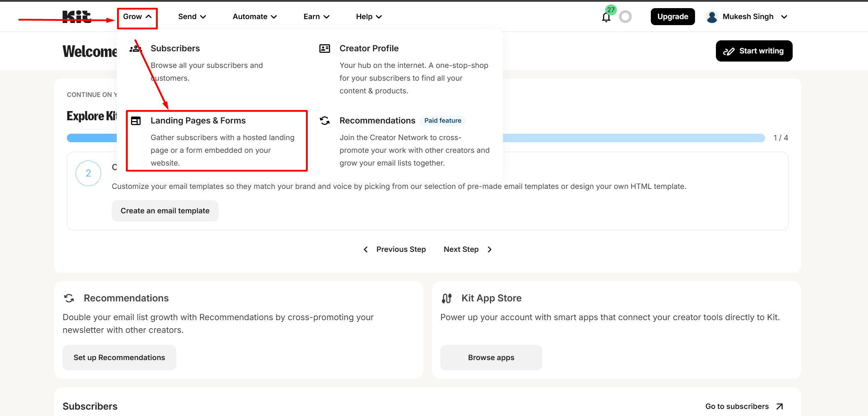Viewport: 868px width, 416px height.
Task: Click the onboarding progress bar
Action: (x=633, y=138)
